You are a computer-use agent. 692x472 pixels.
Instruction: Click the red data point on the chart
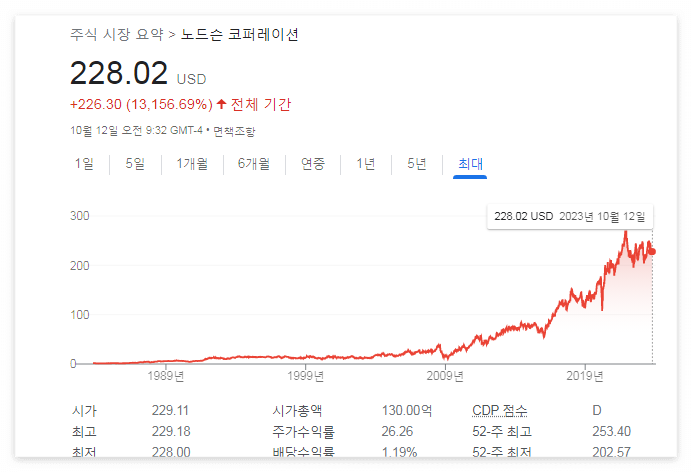tap(653, 252)
